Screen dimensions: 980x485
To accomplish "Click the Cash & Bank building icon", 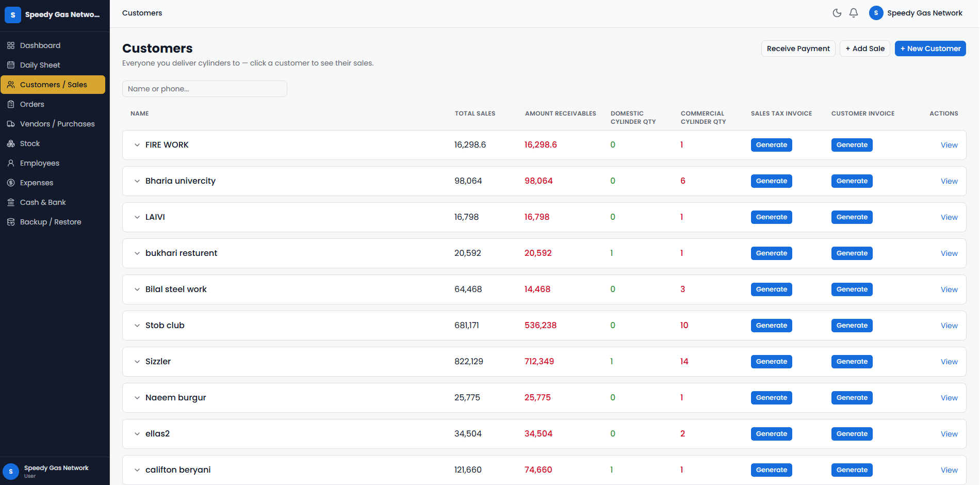I will 11,202.
